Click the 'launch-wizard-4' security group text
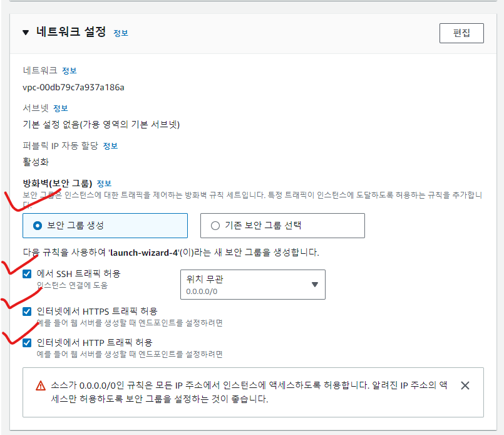 [144, 253]
